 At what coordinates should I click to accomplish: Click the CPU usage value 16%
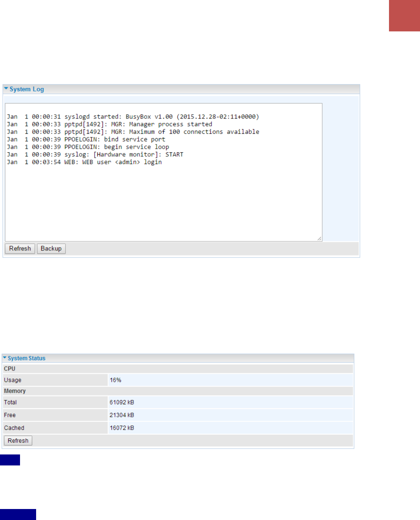point(115,380)
